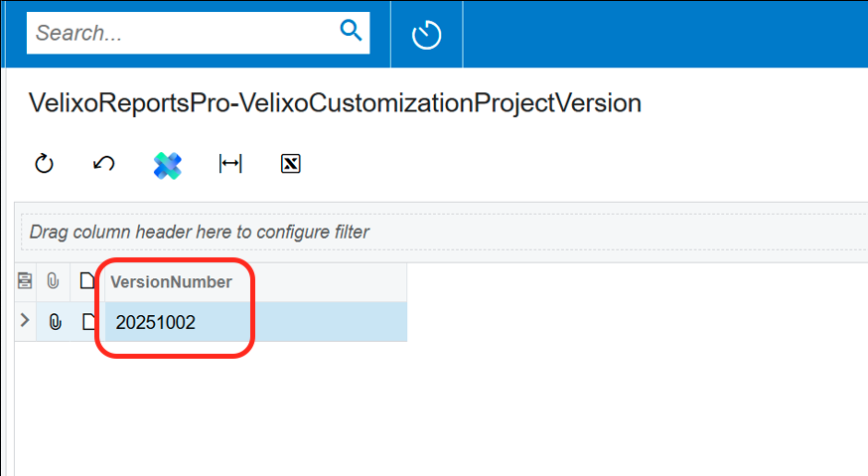Click the VelixoCustomizationProjectVersion page title
The image size is (868, 476).
(335, 103)
